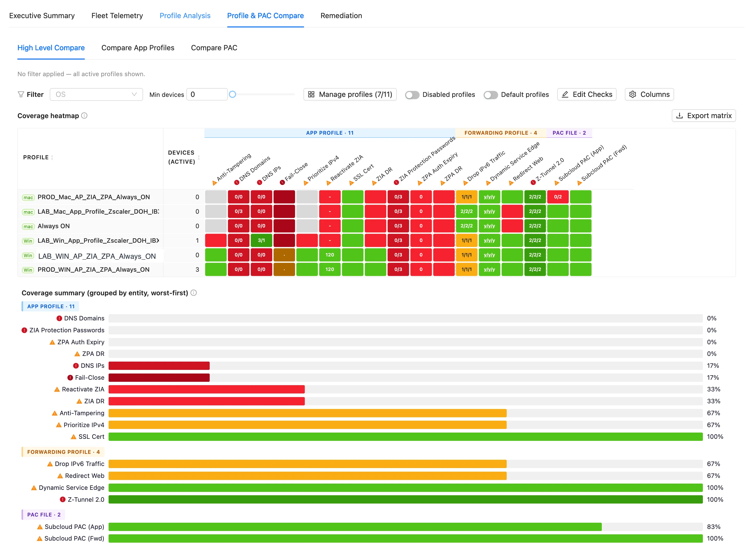Open the Profile Analysis tab

coord(185,16)
